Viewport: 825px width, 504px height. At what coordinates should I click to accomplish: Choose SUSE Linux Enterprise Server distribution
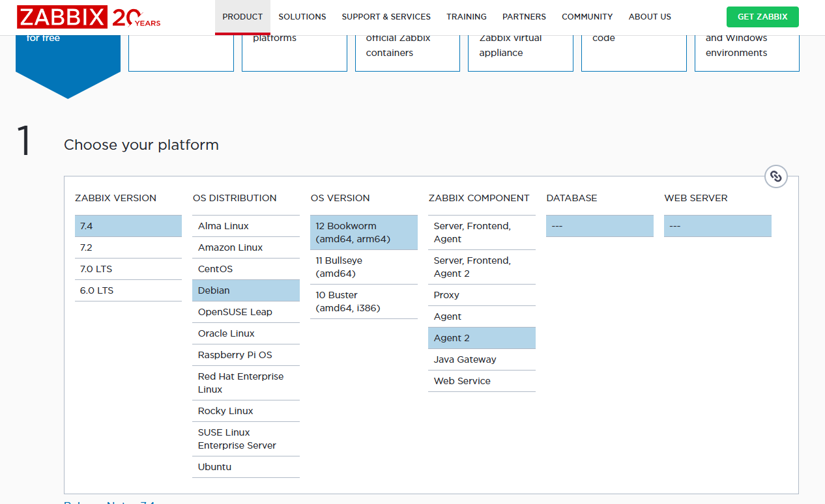coord(246,439)
